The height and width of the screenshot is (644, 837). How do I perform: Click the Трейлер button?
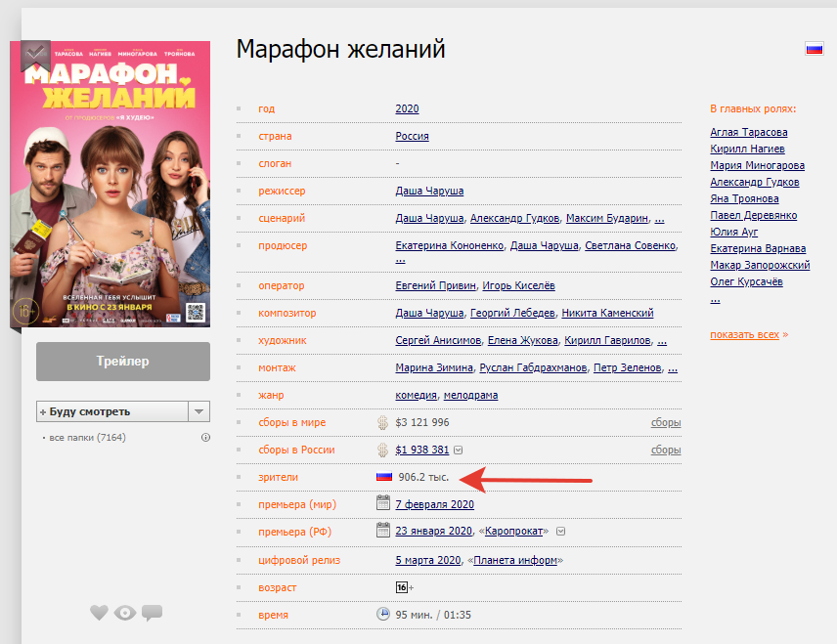click(x=123, y=362)
